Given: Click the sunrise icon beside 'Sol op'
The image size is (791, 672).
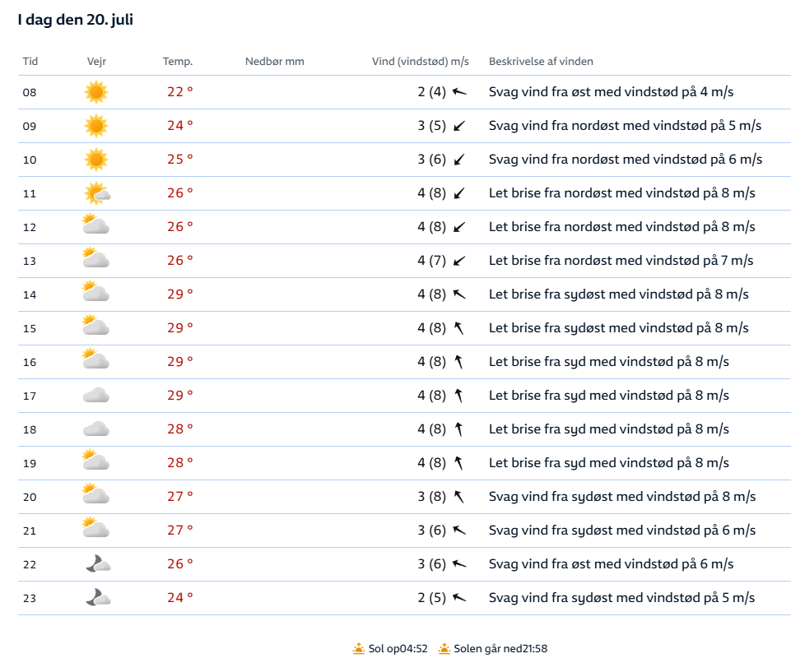Looking at the screenshot, I should tap(358, 649).
